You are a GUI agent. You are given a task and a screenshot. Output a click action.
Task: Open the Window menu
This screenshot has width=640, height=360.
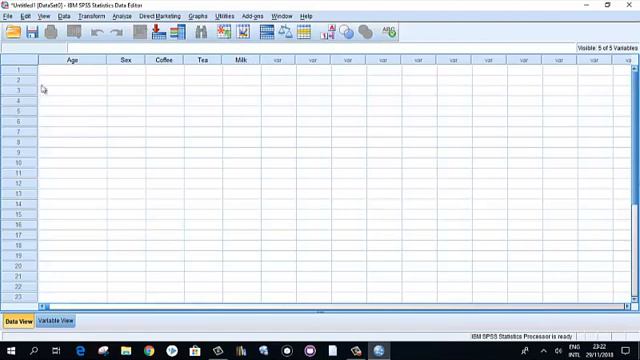(282, 16)
